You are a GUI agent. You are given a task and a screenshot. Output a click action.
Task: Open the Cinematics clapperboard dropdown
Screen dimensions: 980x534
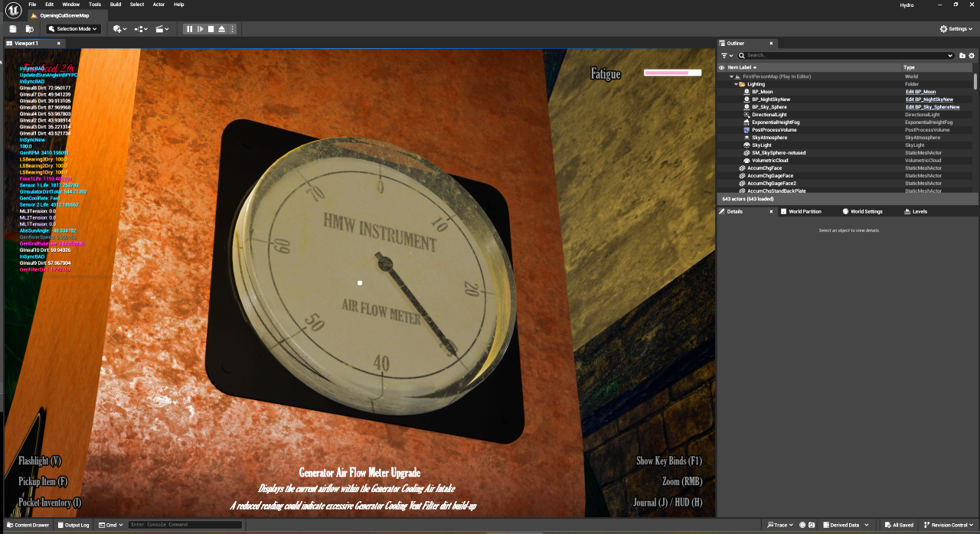click(162, 29)
